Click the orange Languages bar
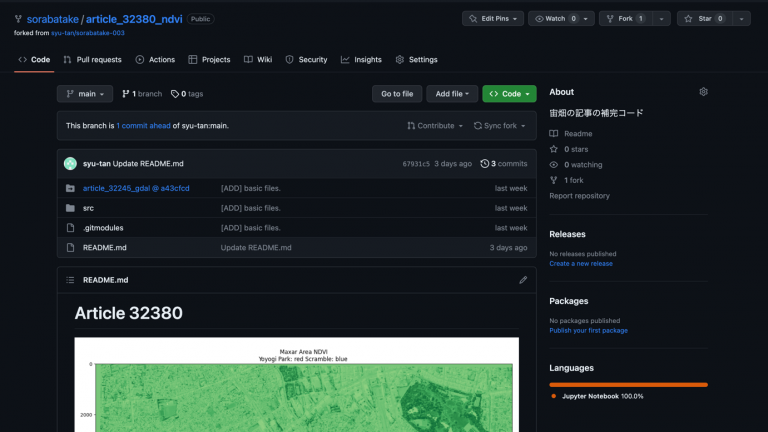 (628, 384)
